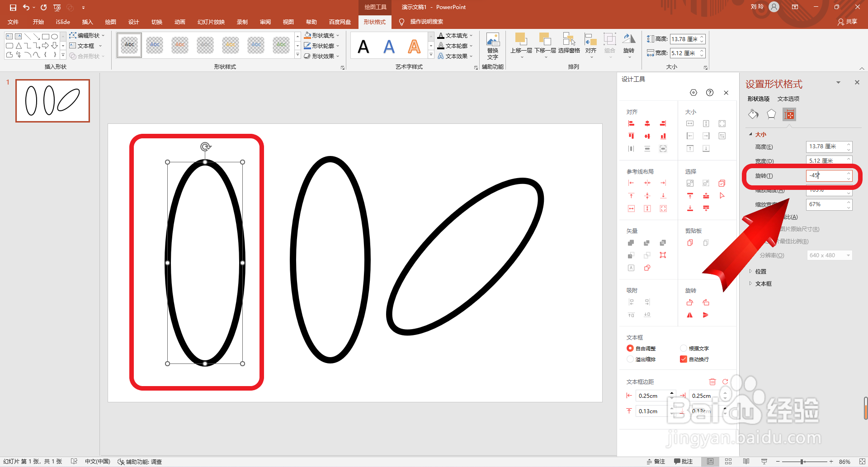The image size is (868, 467).
Task: Select the rectangle shape in Insert Shapes gallery
Action: [x=46, y=37]
